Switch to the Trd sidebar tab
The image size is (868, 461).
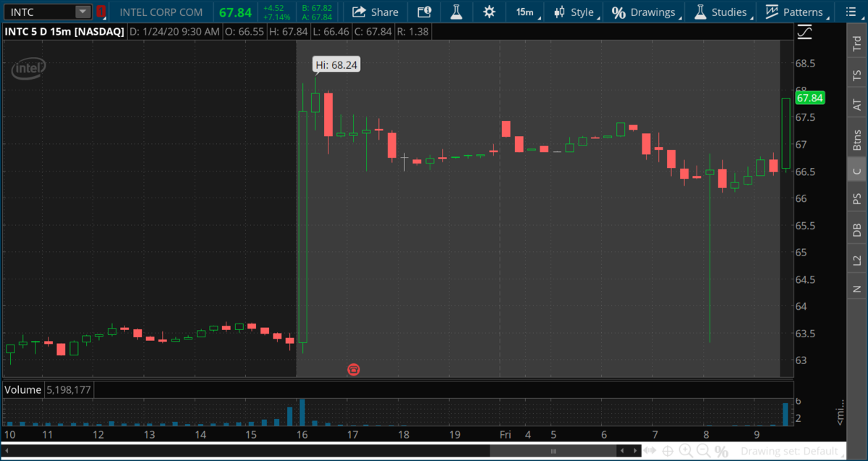click(x=857, y=43)
